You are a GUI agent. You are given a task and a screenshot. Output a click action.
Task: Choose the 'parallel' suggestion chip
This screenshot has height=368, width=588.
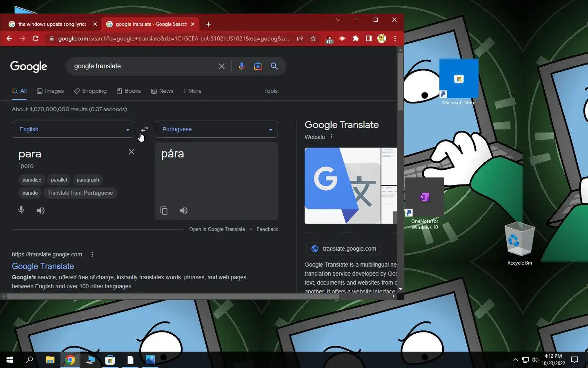coord(59,180)
